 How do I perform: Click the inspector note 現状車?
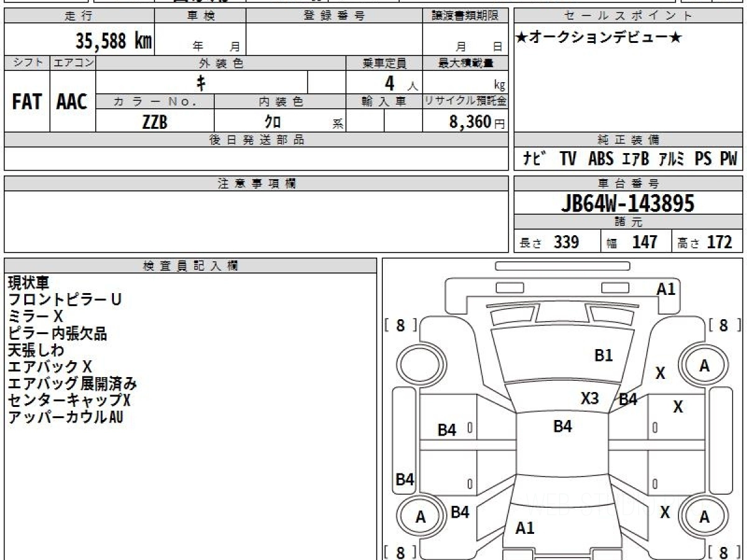(x=28, y=282)
